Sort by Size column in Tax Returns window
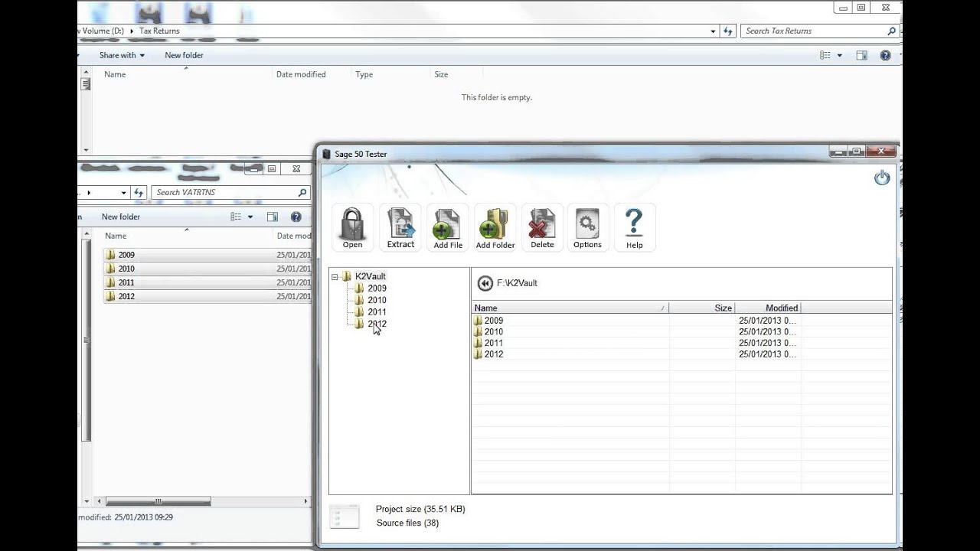The height and width of the screenshot is (551, 980). (441, 74)
